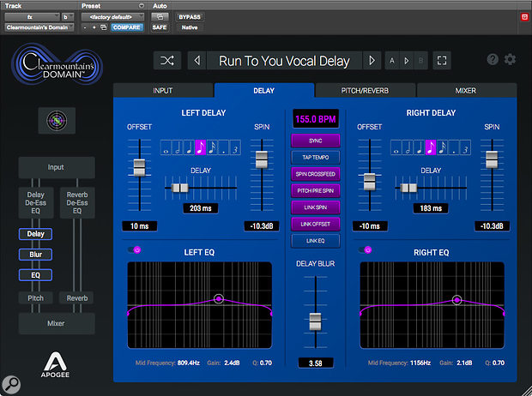
Task: Click the Right Delay SPIN fader
Action: pos(492,159)
